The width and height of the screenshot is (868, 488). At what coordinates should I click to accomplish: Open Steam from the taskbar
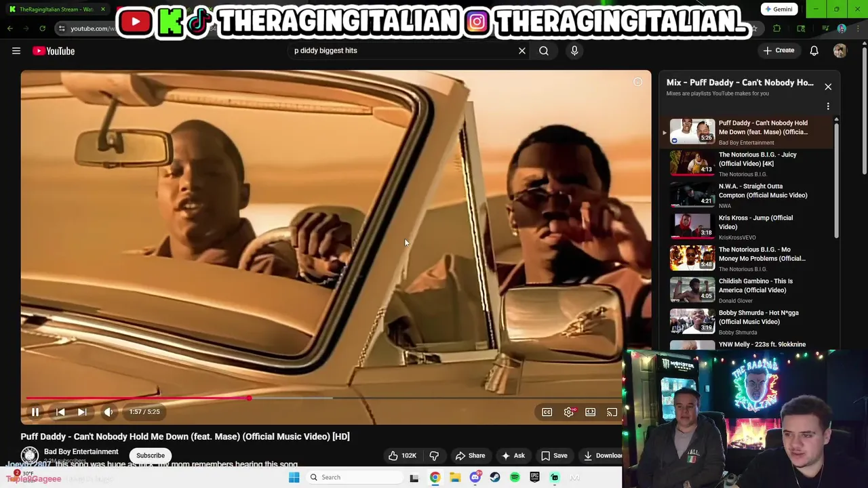tap(495, 478)
